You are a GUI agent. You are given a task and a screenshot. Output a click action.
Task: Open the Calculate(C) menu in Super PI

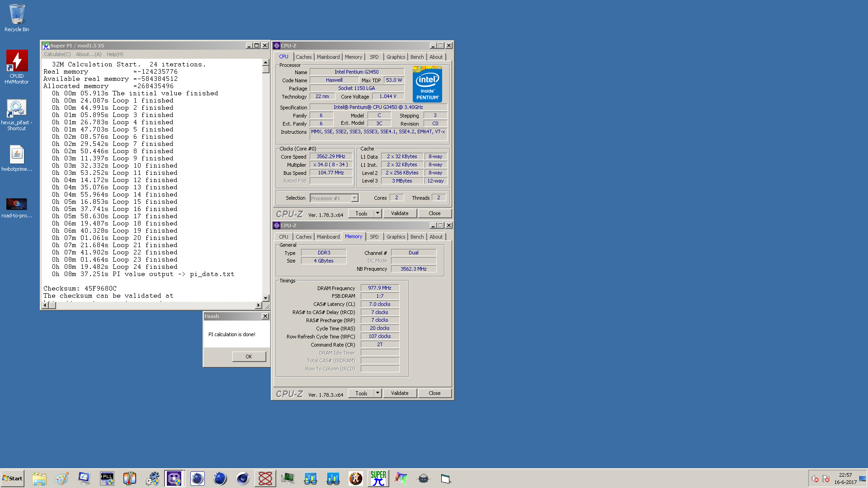click(x=57, y=54)
